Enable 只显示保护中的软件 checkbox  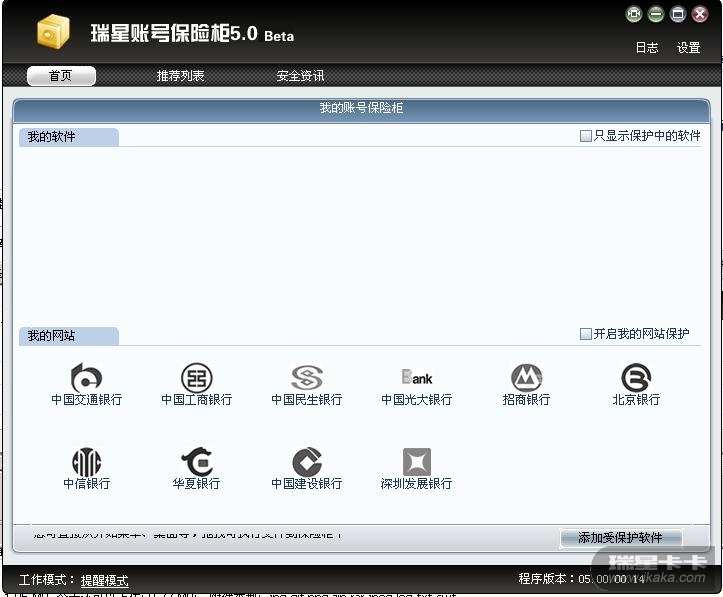pyautogui.click(x=586, y=136)
